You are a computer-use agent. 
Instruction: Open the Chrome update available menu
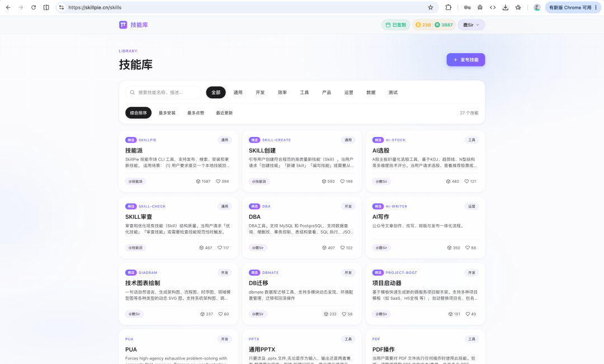(x=573, y=7)
